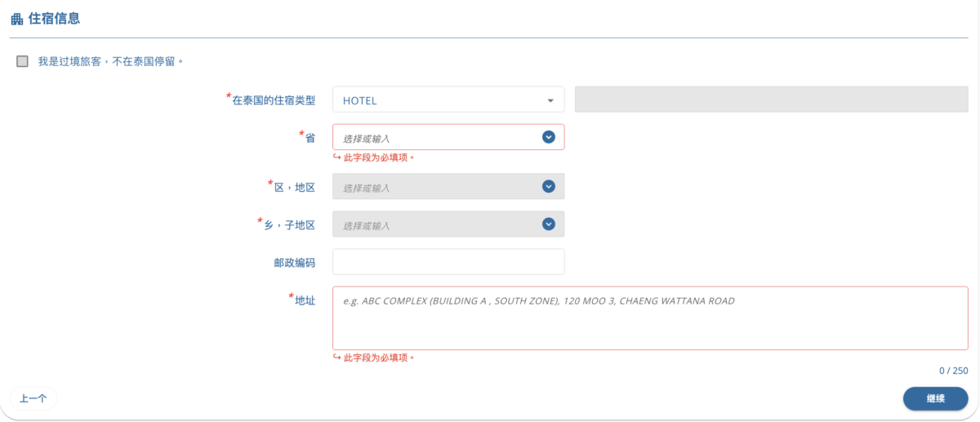Viewport: 980px width, 422px height.
Task: Click the grey field right of HOTEL
Action: pos(771,100)
